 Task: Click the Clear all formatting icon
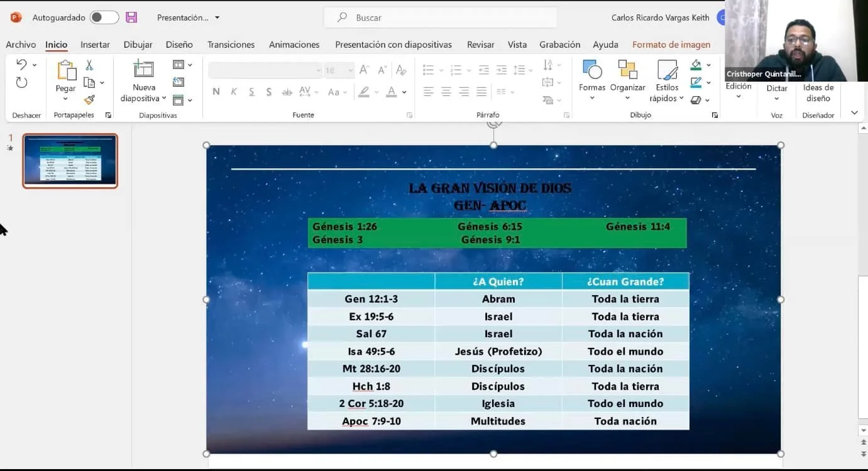401,70
